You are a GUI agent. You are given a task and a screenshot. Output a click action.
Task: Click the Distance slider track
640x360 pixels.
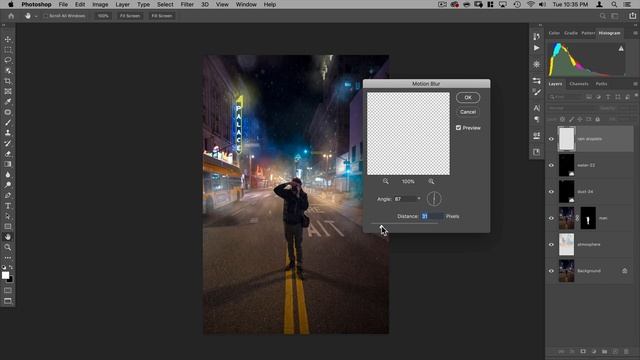[404, 224]
